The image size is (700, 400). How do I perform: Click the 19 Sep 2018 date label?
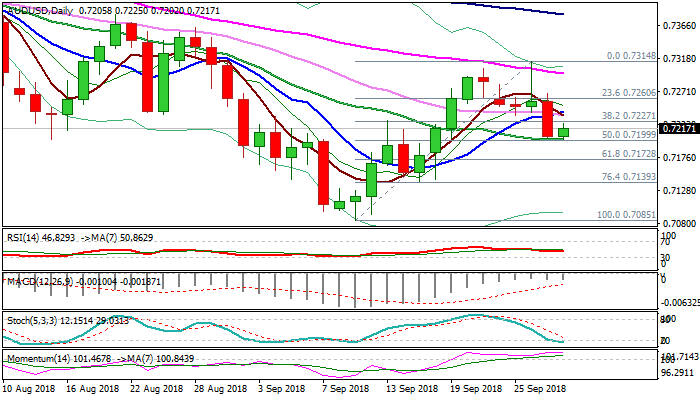click(x=476, y=387)
